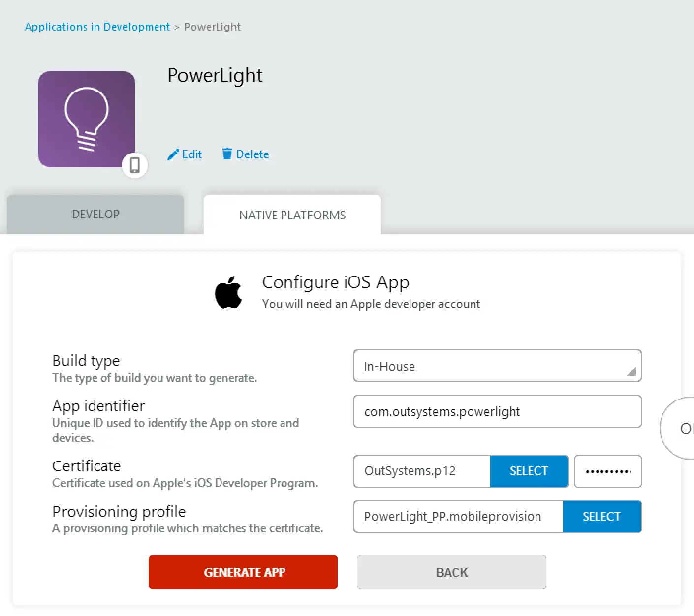Click the PowerLight lightbulb app icon
694x616 pixels.
[87, 119]
